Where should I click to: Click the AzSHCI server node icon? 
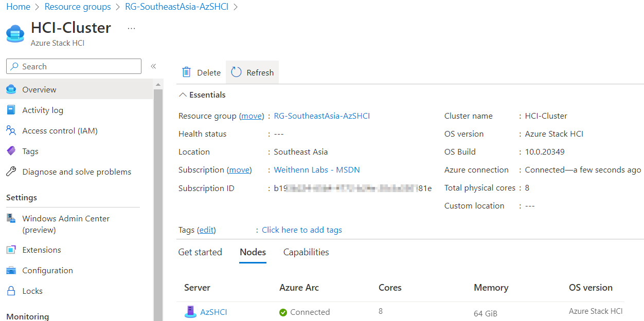pos(190,312)
